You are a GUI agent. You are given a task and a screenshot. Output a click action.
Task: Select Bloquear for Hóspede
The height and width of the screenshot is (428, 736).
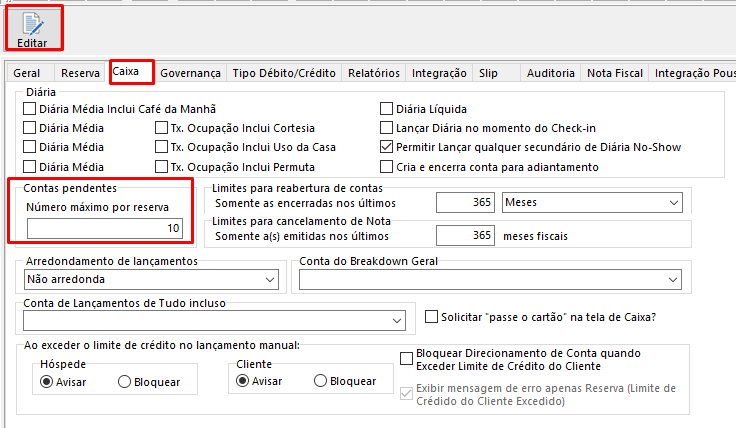[x=124, y=382]
